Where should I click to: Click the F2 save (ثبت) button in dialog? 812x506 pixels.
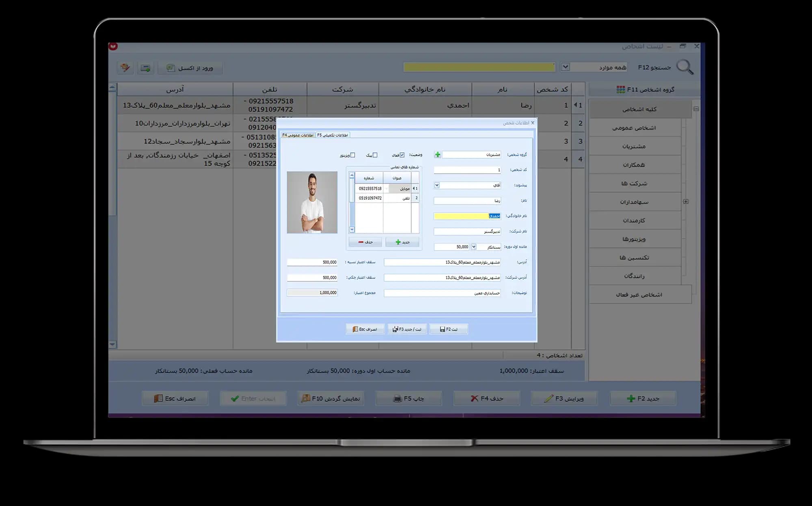tap(449, 329)
